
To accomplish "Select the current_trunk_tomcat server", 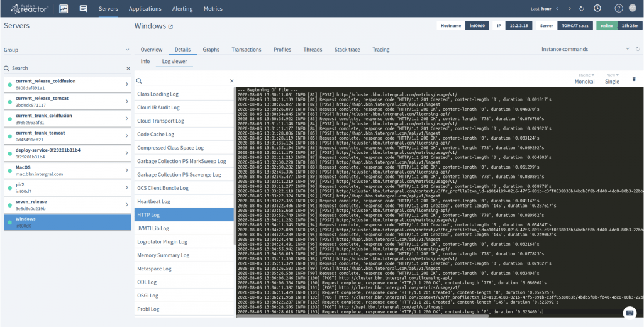I will (x=67, y=136).
